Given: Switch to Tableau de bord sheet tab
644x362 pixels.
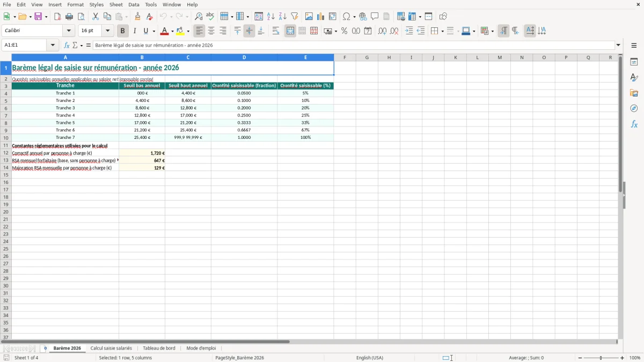Looking at the screenshot, I should point(159,349).
